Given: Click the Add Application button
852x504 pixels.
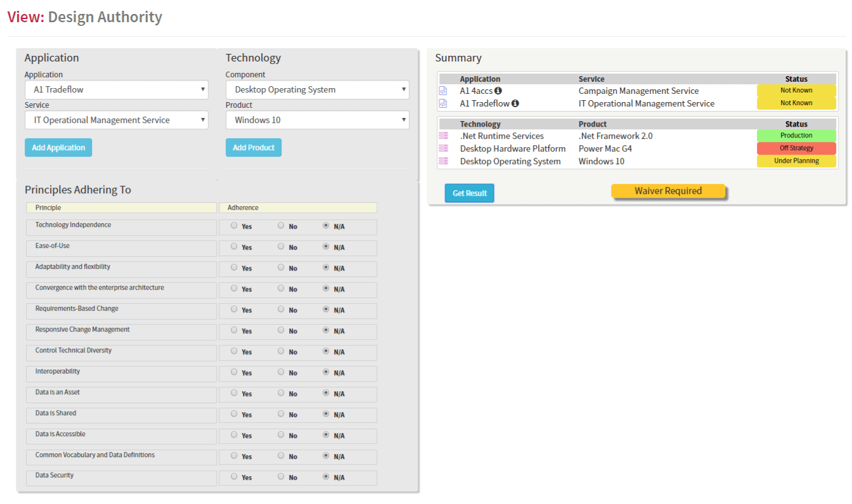Looking at the screenshot, I should pyautogui.click(x=58, y=148).
